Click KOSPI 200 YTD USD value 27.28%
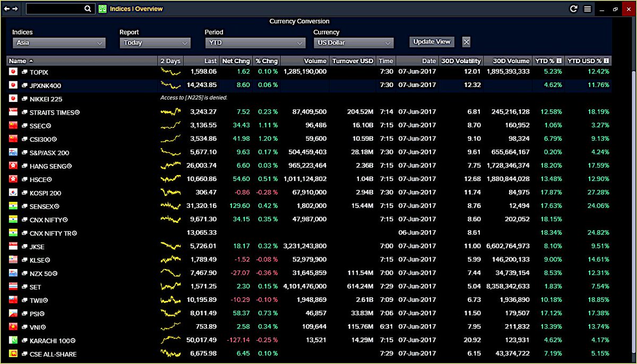The image size is (637, 364). click(598, 193)
